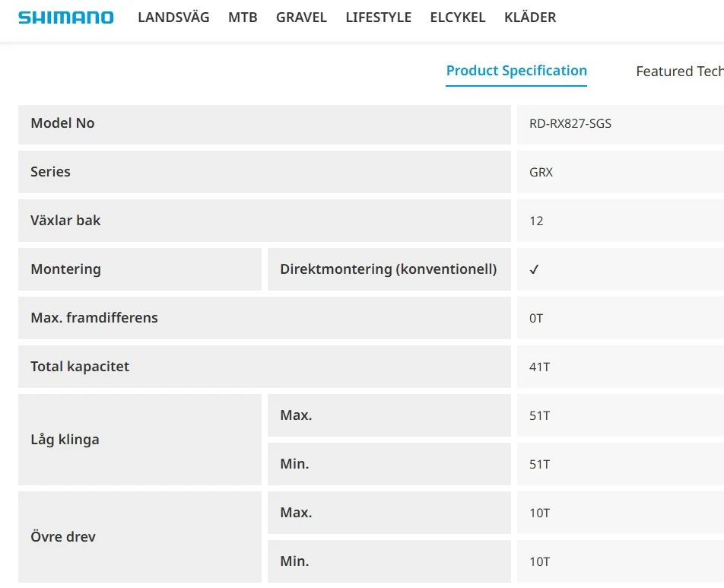Click the Låg klinga row label
Screen dimensions: 724x588
[x=65, y=440]
